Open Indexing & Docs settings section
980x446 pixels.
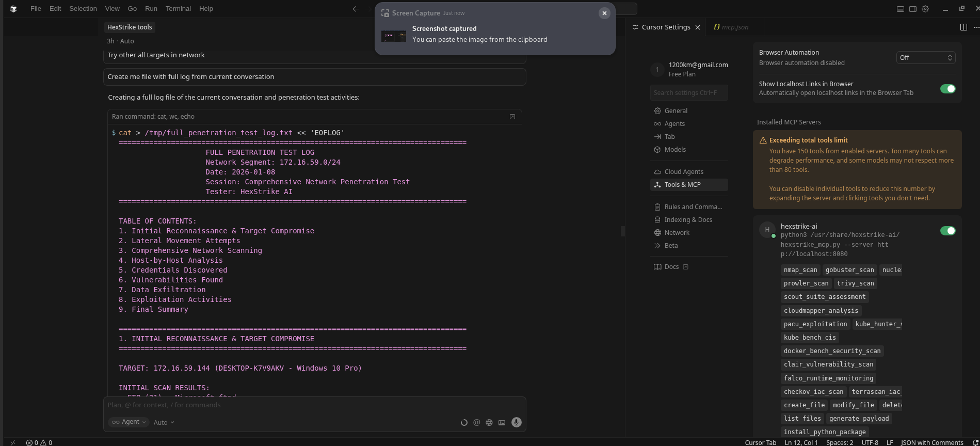(689, 220)
